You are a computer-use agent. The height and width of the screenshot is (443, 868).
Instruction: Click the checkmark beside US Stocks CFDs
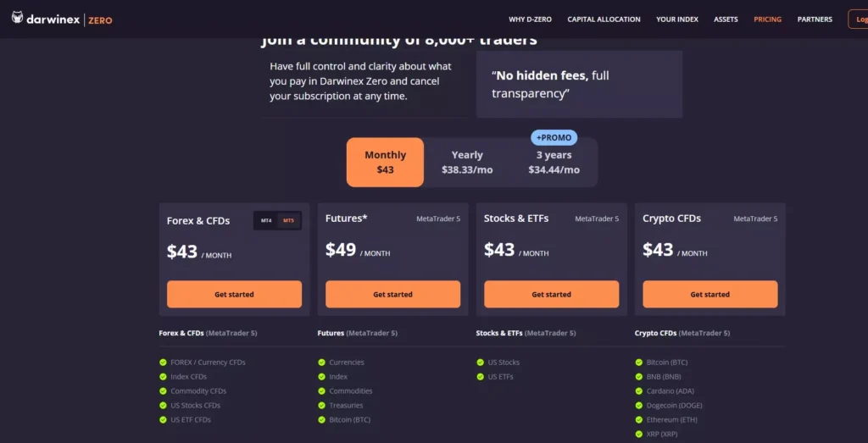click(x=163, y=406)
